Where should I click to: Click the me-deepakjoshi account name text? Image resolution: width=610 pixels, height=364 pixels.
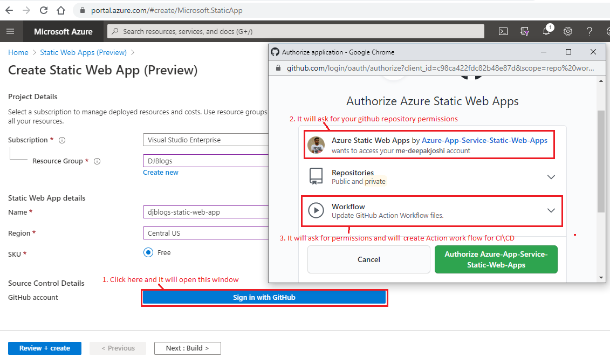click(x=420, y=151)
